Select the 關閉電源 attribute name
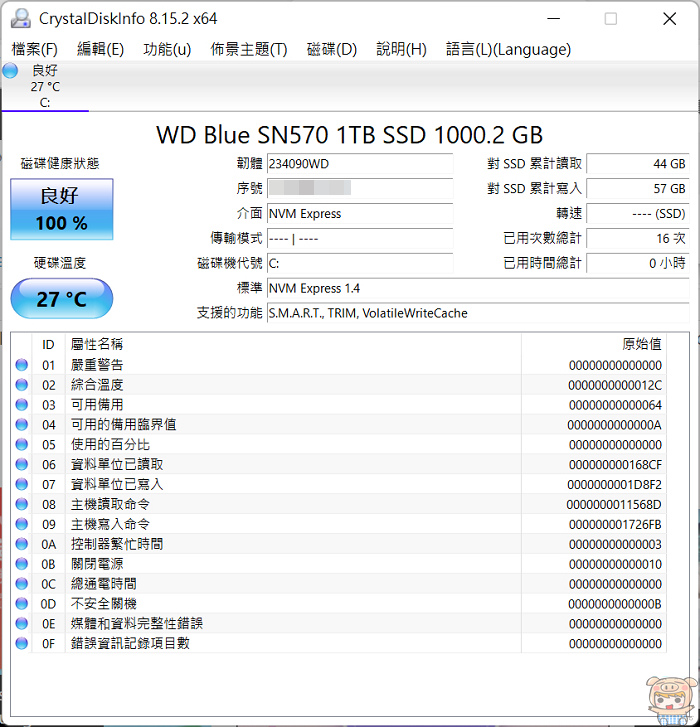Screen dimensions: 700x727 pos(97,564)
